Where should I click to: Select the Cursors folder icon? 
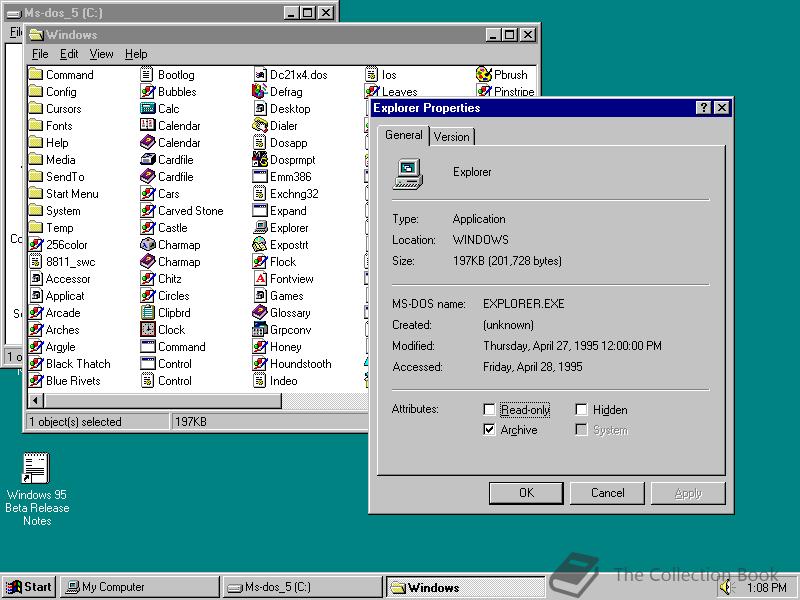36,109
